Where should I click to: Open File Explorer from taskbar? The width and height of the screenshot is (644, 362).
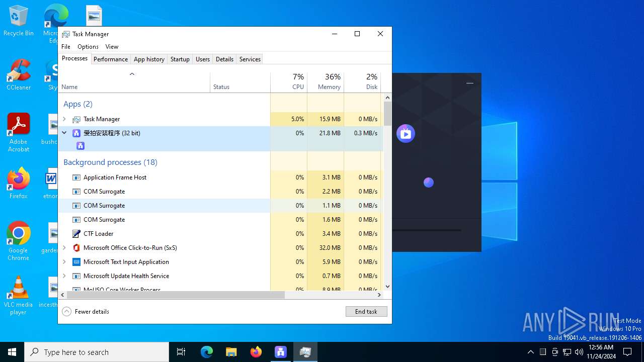click(x=231, y=352)
